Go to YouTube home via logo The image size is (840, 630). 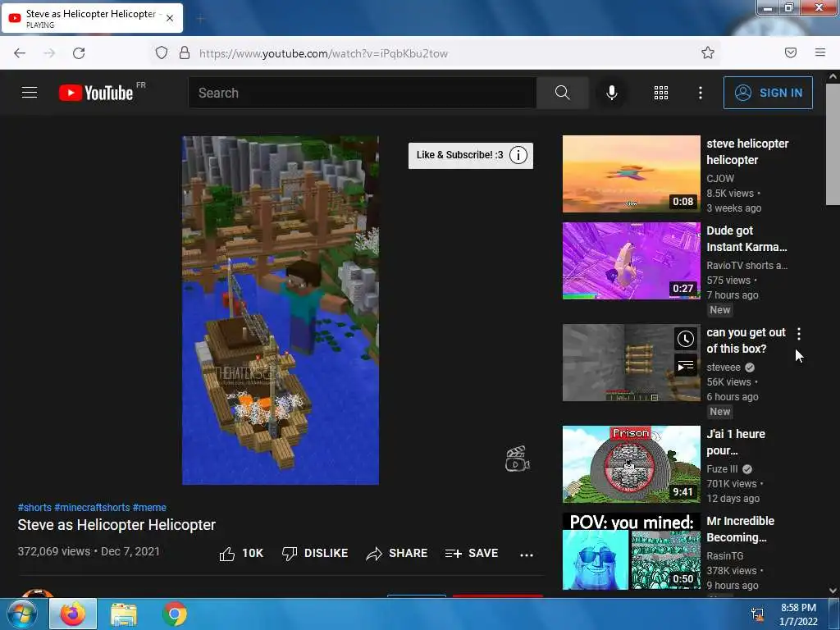(x=96, y=93)
